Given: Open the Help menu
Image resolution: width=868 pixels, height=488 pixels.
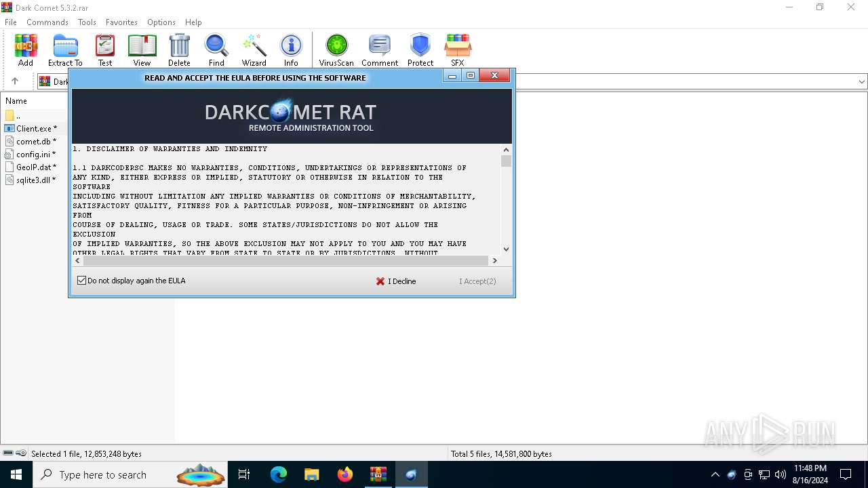Looking at the screenshot, I should [x=193, y=22].
